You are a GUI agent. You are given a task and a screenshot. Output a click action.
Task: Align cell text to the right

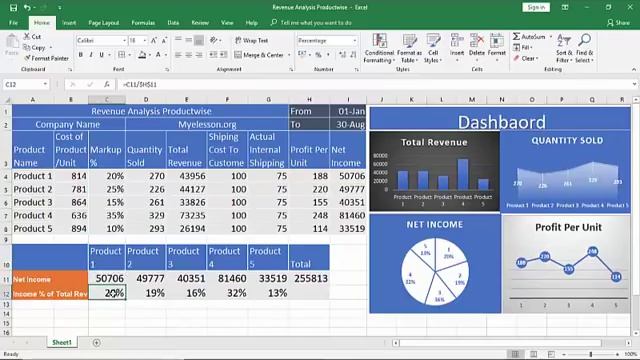199,55
